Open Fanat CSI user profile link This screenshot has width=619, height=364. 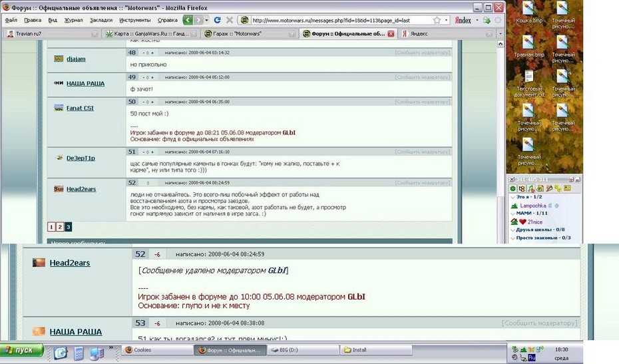[x=80, y=108]
